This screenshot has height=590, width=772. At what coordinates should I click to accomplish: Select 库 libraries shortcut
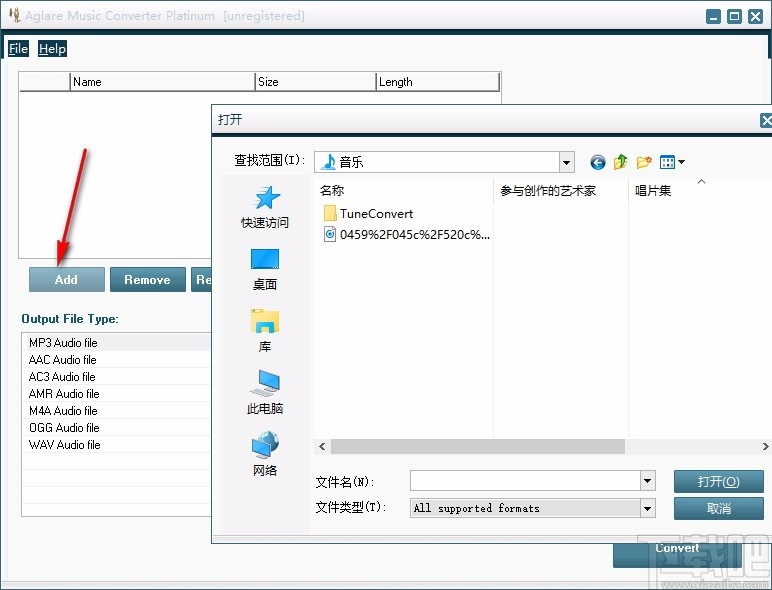click(x=265, y=331)
